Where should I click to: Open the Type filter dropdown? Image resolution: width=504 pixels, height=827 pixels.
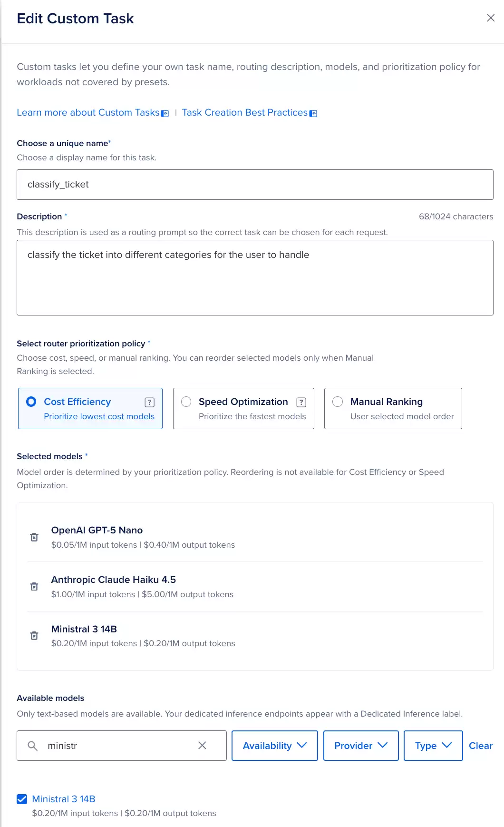[x=433, y=746]
